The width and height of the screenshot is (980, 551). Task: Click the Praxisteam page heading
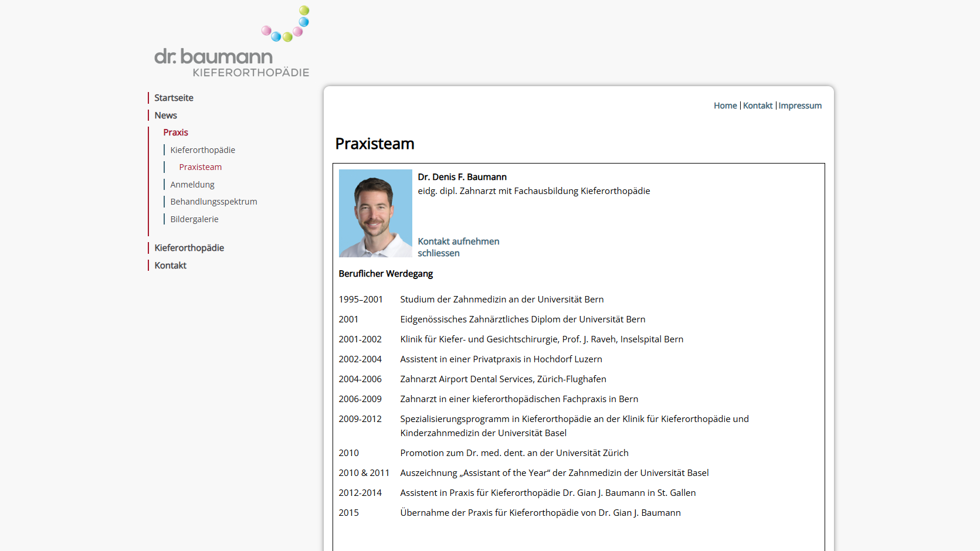click(x=374, y=144)
